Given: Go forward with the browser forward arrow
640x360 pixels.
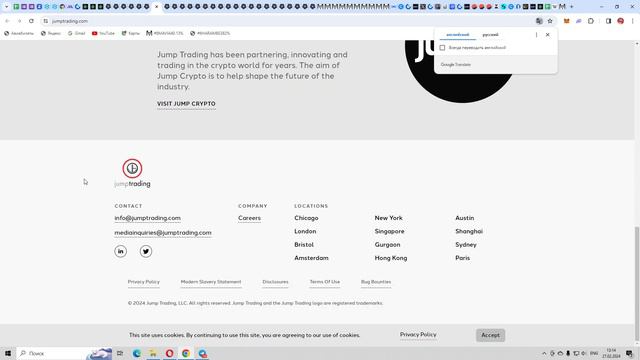Looking at the screenshot, I should click(19, 21).
